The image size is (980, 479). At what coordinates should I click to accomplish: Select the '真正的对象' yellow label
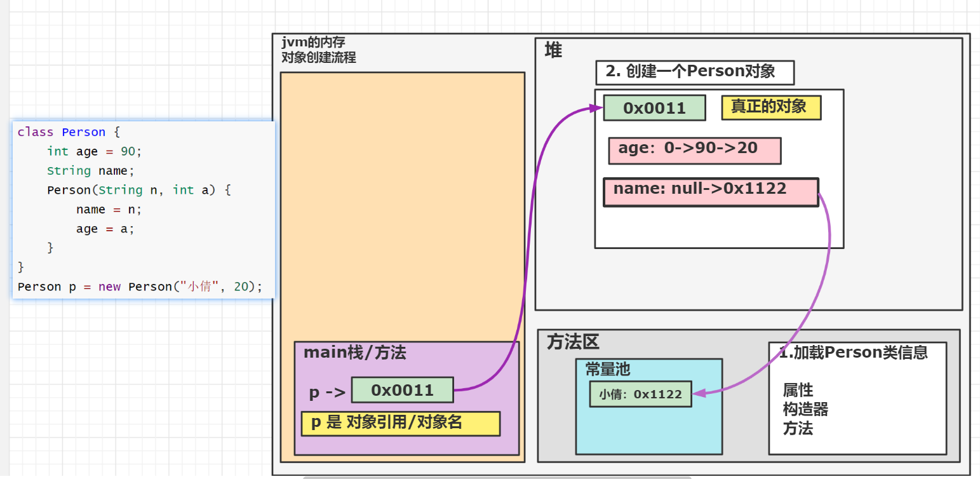tap(771, 107)
